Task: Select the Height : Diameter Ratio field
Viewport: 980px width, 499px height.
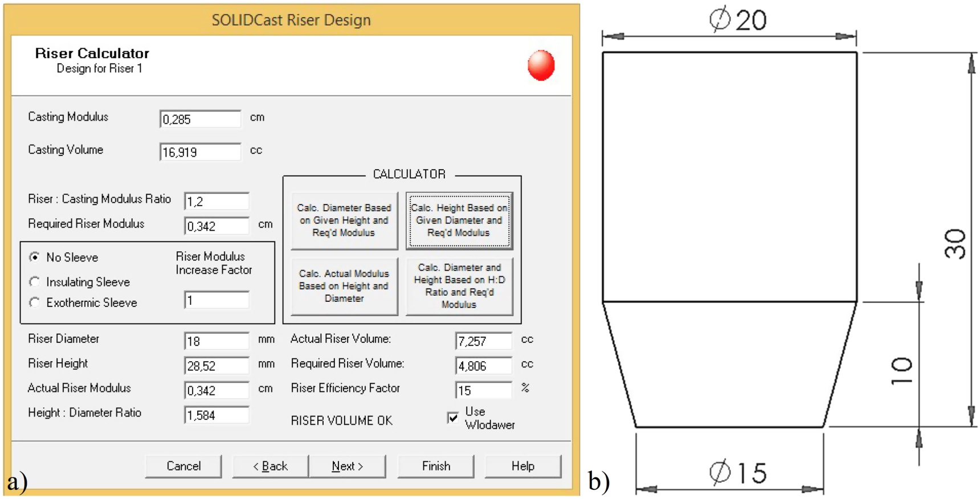Action: (x=217, y=415)
